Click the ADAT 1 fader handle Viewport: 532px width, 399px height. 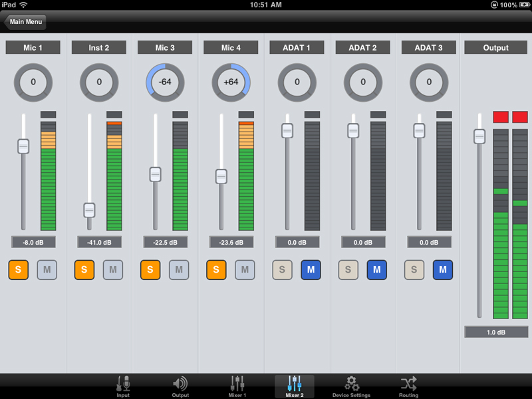tap(287, 130)
